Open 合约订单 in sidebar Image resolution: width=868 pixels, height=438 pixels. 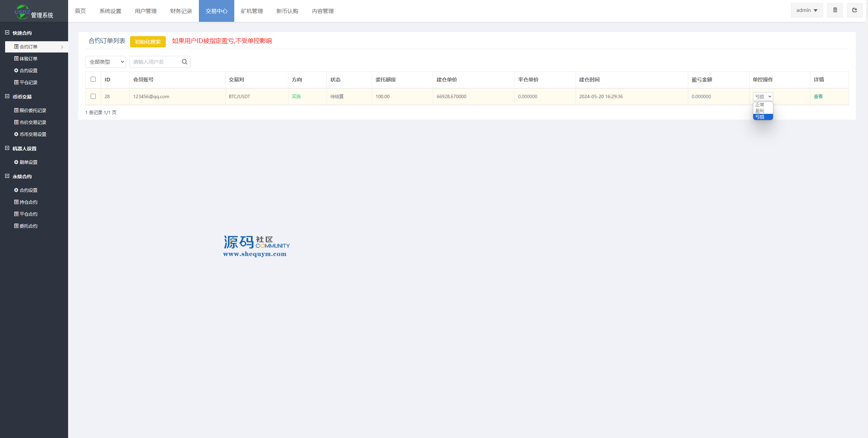tap(36, 47)
